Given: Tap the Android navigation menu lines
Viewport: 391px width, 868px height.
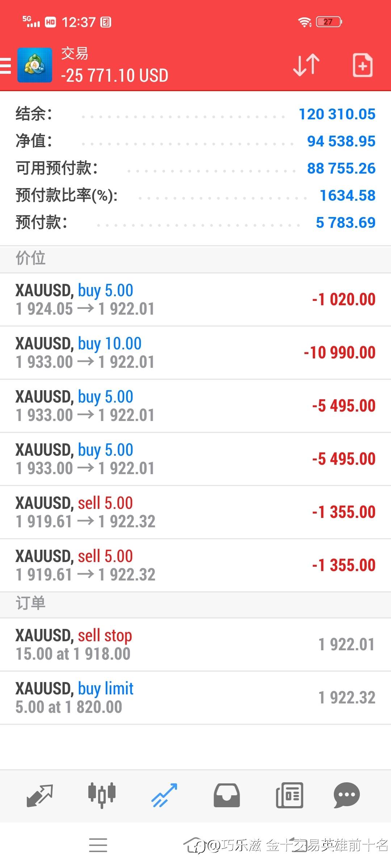Looking at the screenshot, I should (x=98, y=845).
